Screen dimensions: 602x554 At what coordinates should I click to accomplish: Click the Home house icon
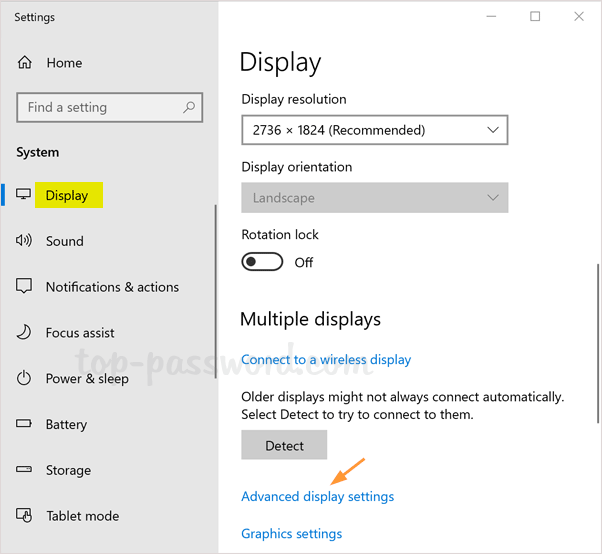tap(25, 63)
